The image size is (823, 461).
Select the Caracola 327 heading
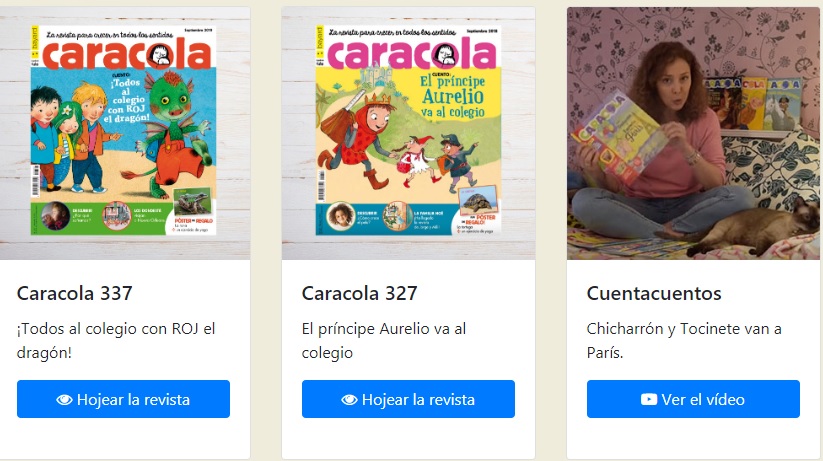(x=360, y=293)
